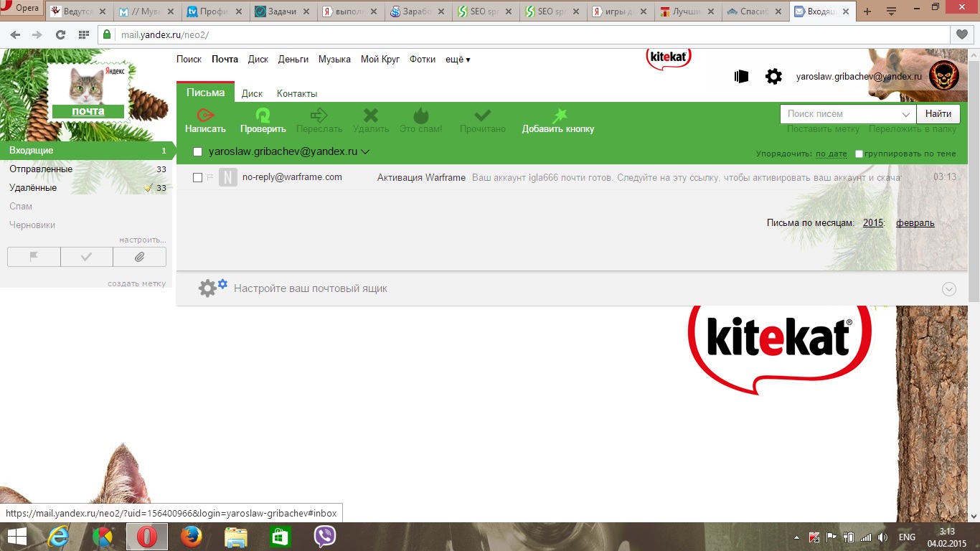Image resolution: width=980 pixels, height=551 pixels.
Task: Switch to the Контакты tab
Action: [297, 94]
